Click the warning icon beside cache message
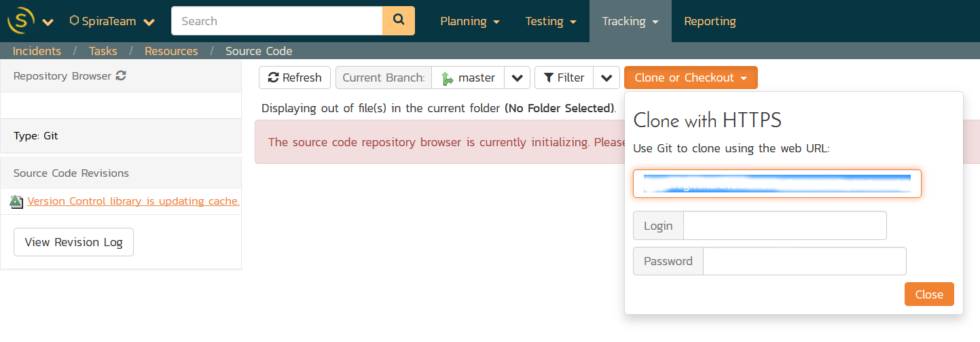 (x=17, y=201)
